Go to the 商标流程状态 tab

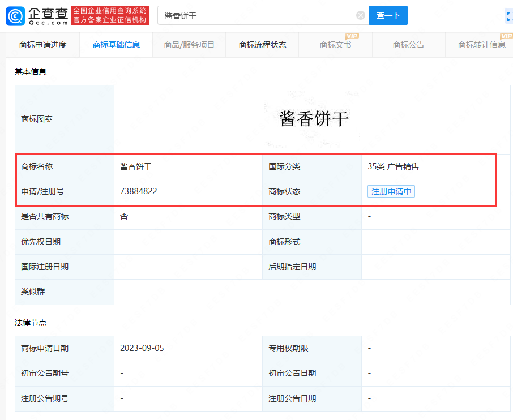262,45
